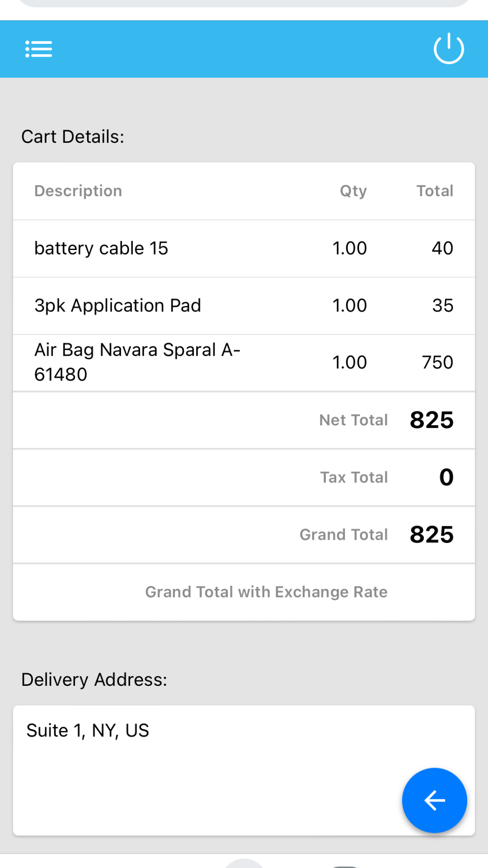The width and height of the screenshot is (488, 868).
Task: Click the 750 total for Air Bag
Action: 437,362
